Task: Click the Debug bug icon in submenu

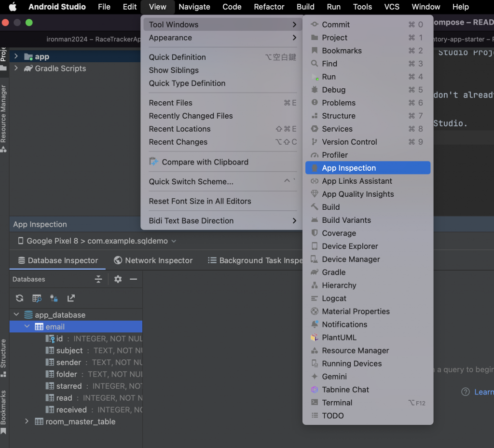Action: pos(315,89)
